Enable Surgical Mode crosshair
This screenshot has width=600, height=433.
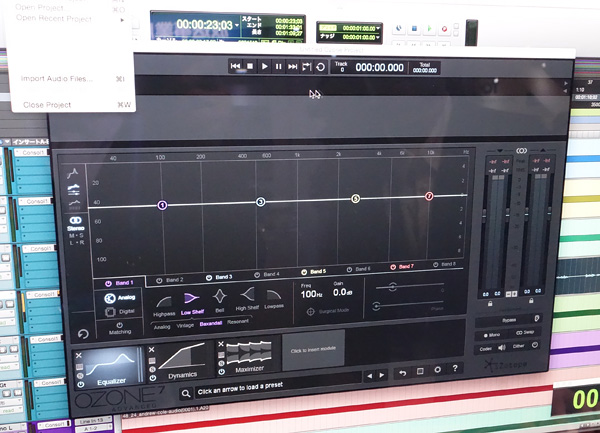tap(311, 312)
